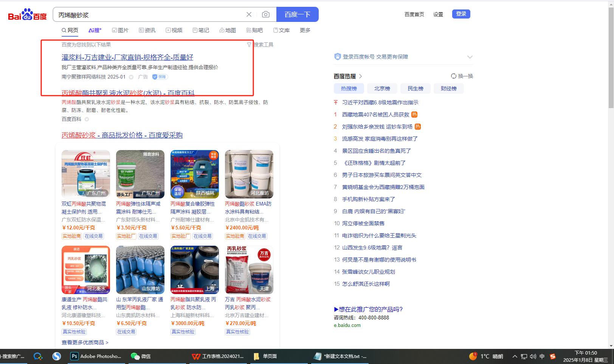Switch to the 笔记 tab
The width and height of the screenshot is (614, 364).
click(x=201, y=30)
